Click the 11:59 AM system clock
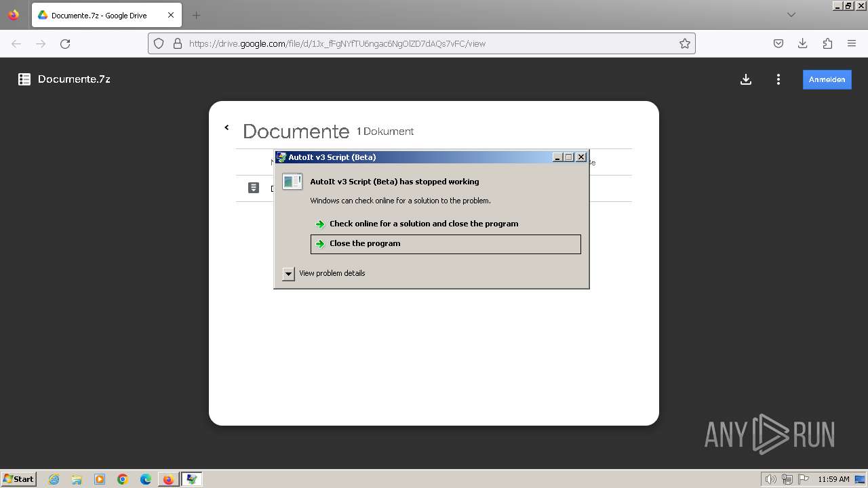The height and width of the screenshot is (488, 868). coord(833,479)
